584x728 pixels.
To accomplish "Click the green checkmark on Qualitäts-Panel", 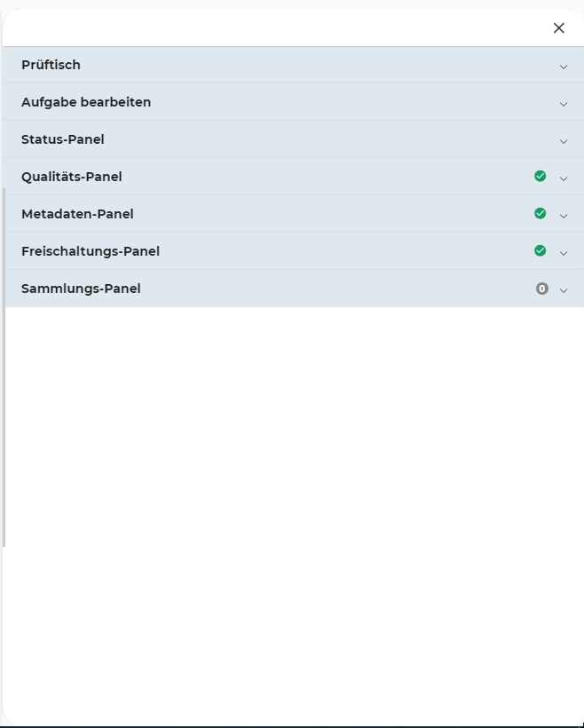I will pyautogui.click(x=540, y=176).
